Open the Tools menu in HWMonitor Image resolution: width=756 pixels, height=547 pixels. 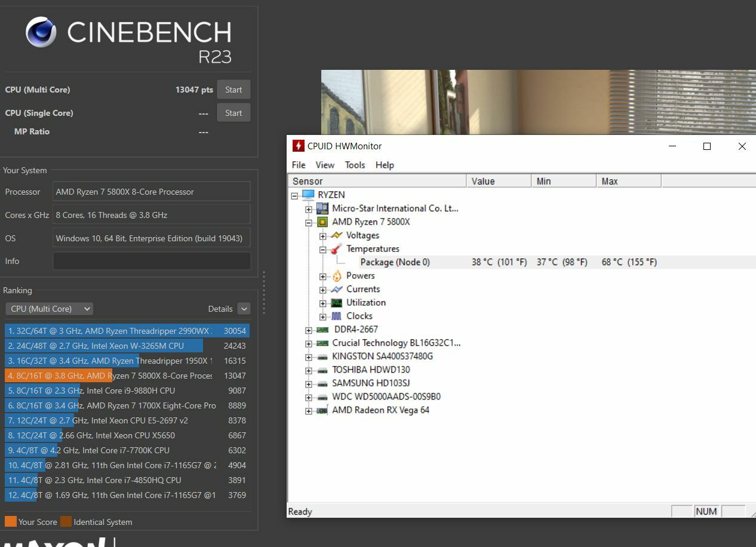(x=355, y=165)
